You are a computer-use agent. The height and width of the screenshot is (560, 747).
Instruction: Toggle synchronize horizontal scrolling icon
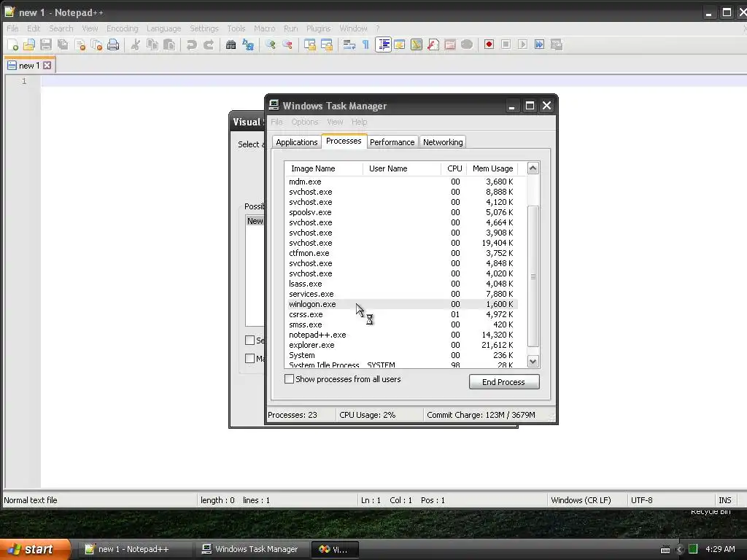[327, 44]
